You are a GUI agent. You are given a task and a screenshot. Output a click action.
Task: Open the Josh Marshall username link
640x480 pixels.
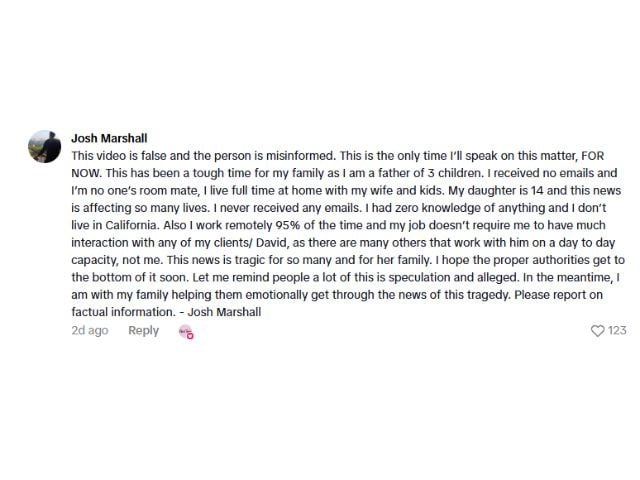[x=112, y=138]
